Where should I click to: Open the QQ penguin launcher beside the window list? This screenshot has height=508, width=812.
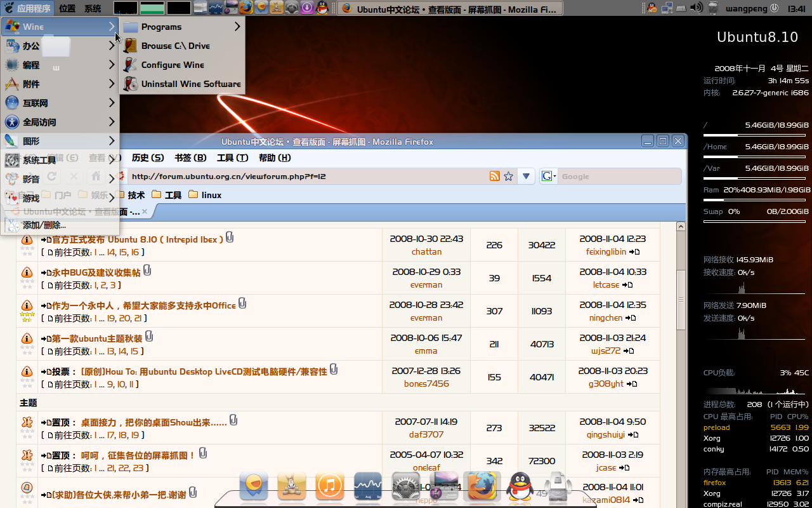click(322, 8)
